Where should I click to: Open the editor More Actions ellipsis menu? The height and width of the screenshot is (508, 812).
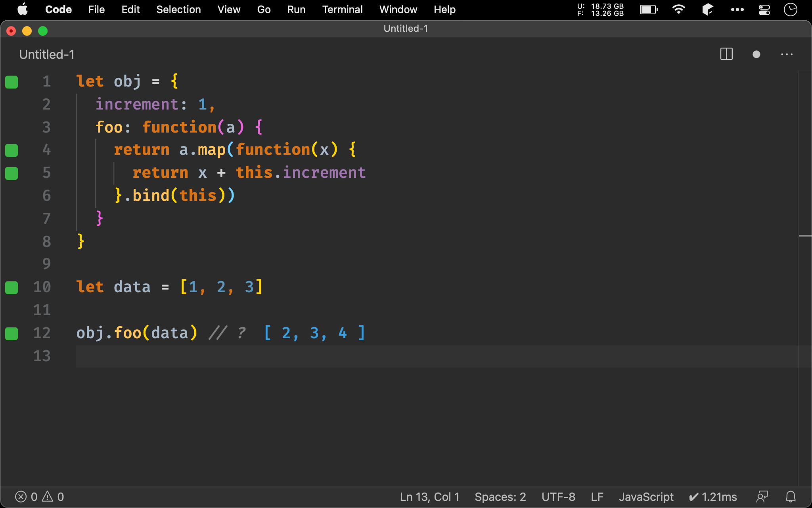[787, 54]
